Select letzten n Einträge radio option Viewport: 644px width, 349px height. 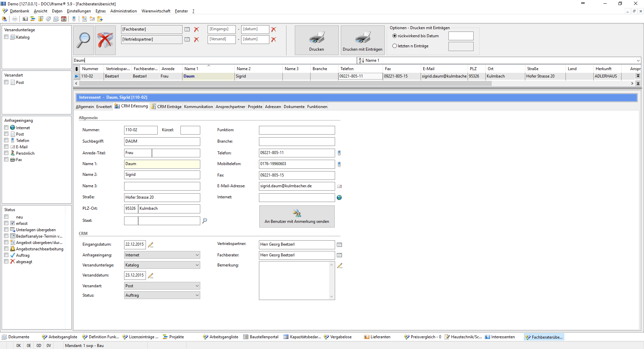point(395,46)
